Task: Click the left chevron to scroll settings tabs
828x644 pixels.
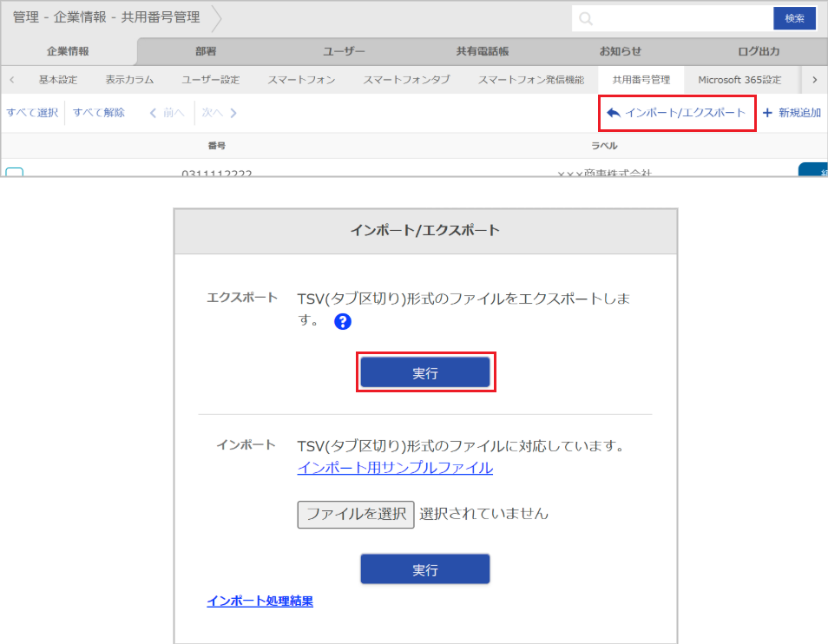Action: pos(10,79)
